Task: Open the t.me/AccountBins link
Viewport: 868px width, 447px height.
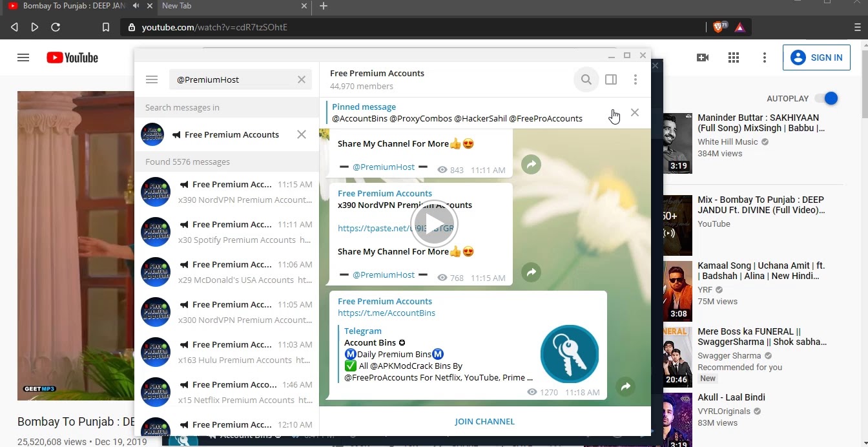Action: pyautogui.click(x=386, y=313)
